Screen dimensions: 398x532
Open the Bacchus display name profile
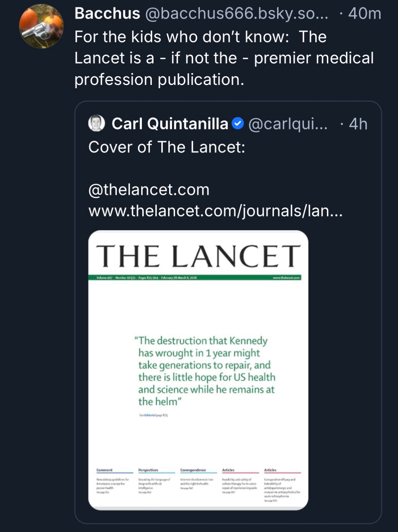tap(107, 14)
